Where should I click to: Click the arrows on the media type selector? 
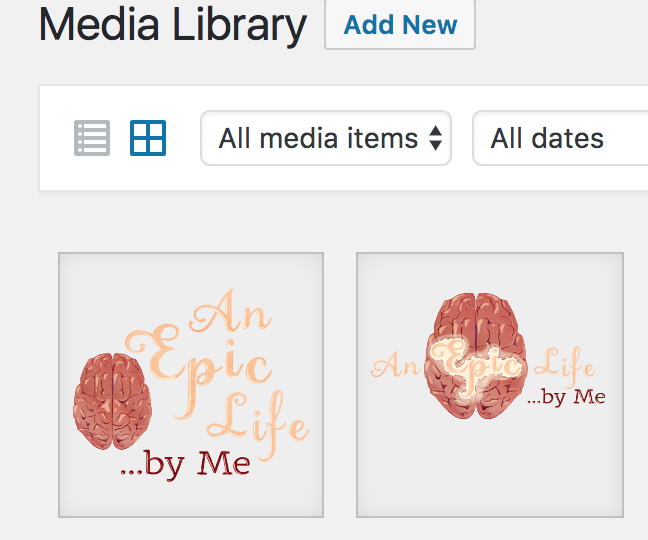(x=436, y=138)
